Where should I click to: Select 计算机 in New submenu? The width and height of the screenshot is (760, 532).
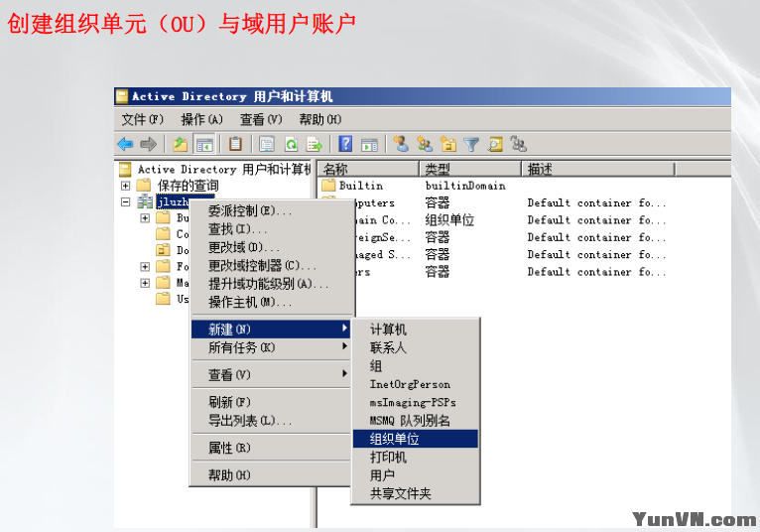pos(416,330)
